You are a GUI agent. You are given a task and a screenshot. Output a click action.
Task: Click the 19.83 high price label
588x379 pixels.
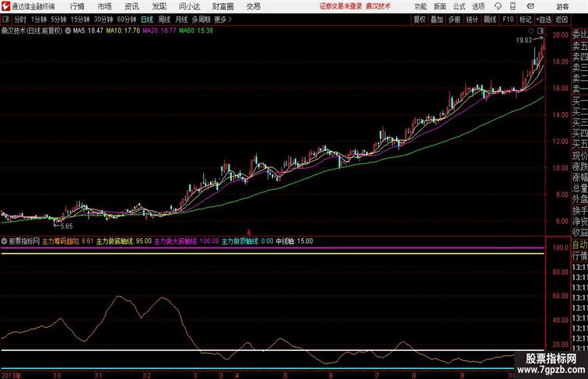(524, 40)
